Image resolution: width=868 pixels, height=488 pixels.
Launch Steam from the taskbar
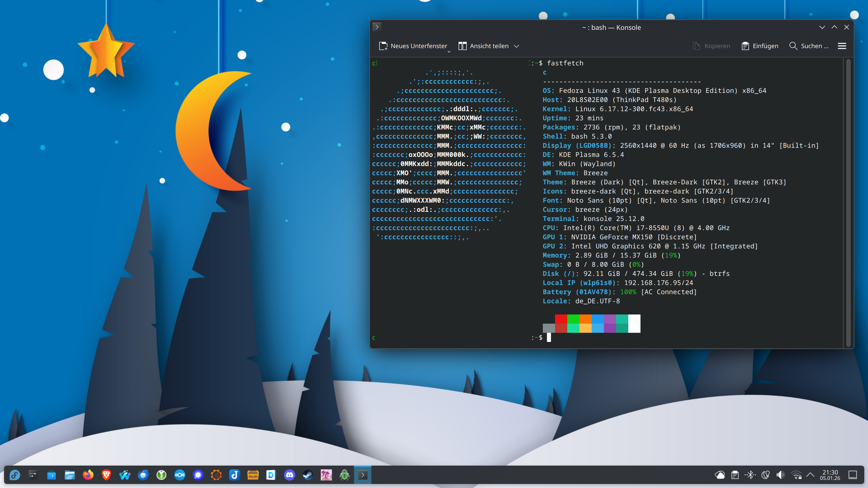pyautogui.click(x=308, y=475)
